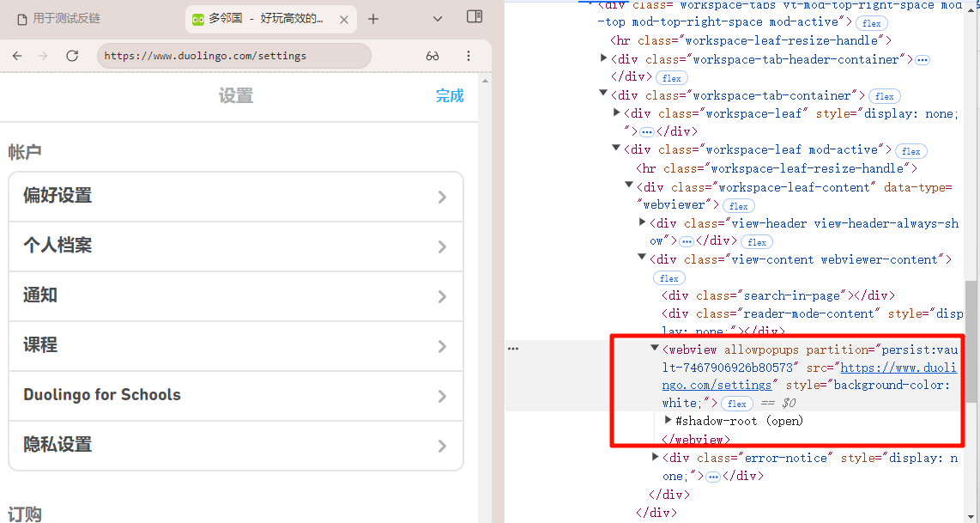
Task: Go forward with the right arrow
Action: tap(43, 56)
